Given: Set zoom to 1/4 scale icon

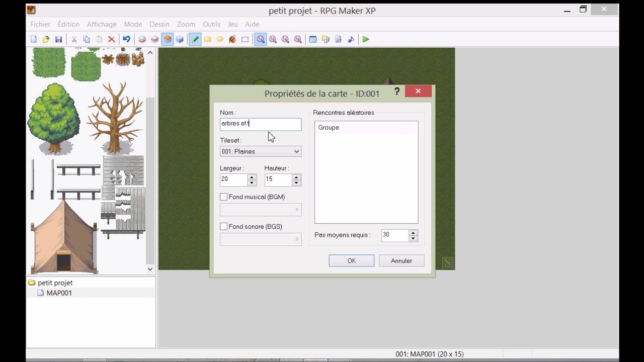Looking at the screenshot, I should (x=285, y=39).
